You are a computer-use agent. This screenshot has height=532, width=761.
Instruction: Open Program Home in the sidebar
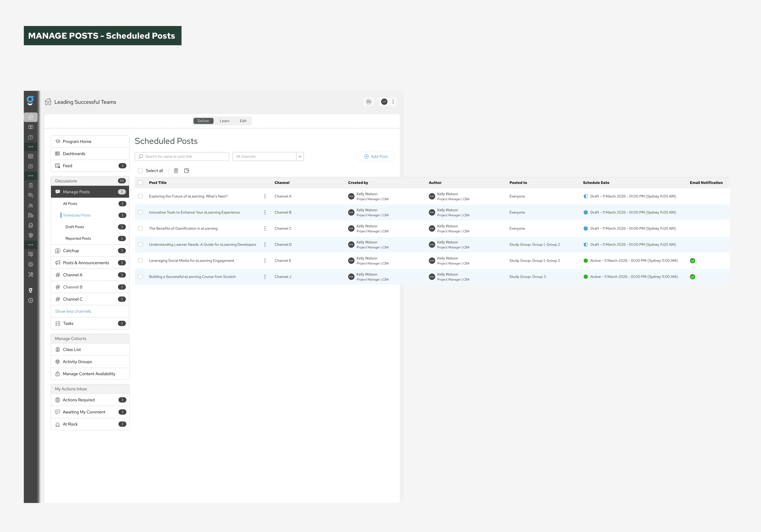click(x=90, y=141)
